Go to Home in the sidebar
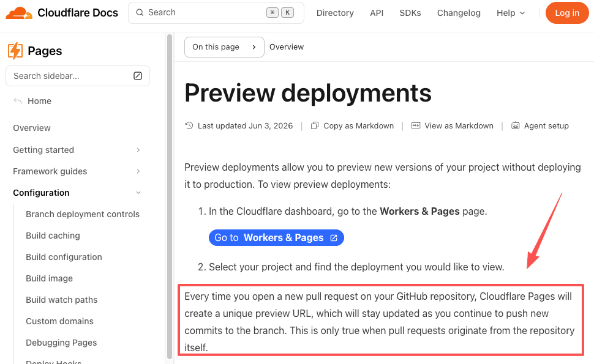Screen dimensions: 594x364 39,101
